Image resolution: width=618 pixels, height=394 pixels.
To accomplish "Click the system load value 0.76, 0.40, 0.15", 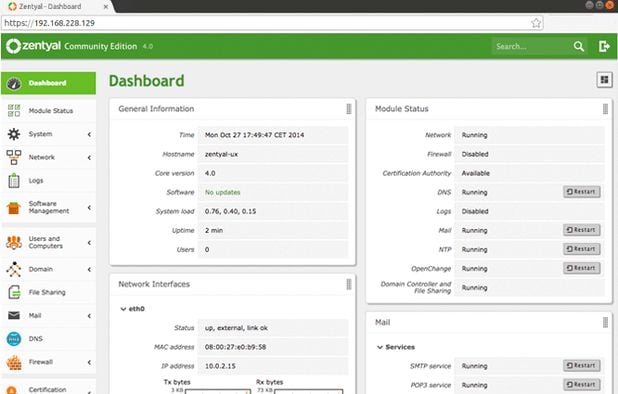I will (230, 212).
